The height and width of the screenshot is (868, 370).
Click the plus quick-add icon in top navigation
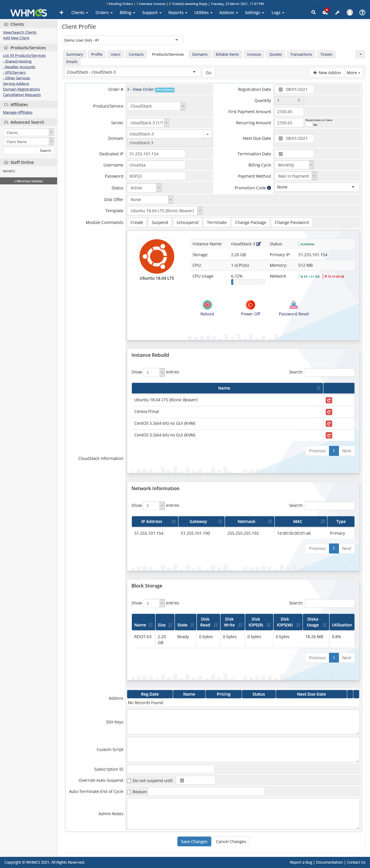coord(61,13)
